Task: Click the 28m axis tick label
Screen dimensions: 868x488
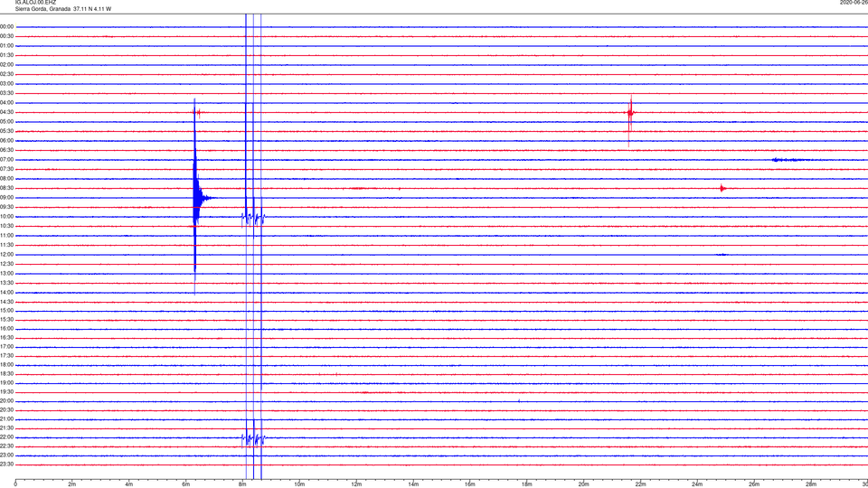Action: [811, 484]
